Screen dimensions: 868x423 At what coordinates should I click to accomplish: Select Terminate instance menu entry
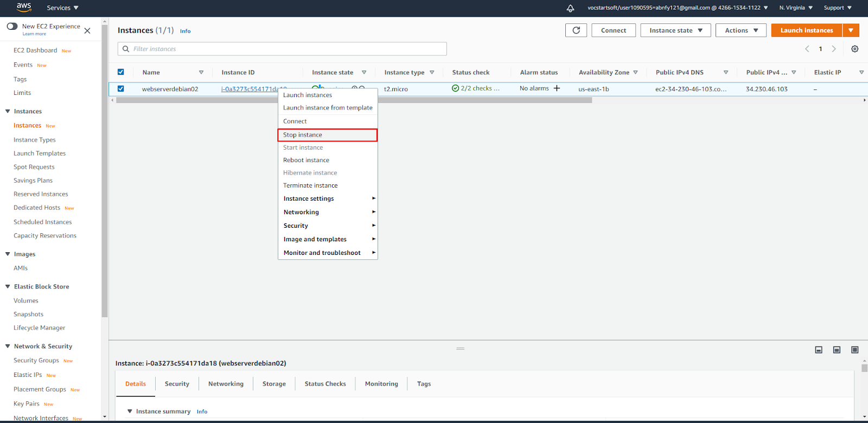click(328, 185)
